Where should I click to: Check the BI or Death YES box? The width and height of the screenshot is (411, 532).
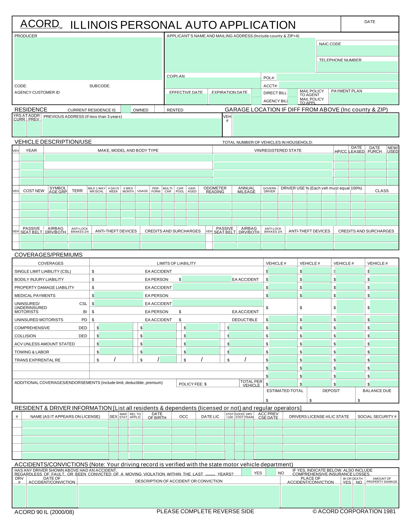(x=347, y=496)
